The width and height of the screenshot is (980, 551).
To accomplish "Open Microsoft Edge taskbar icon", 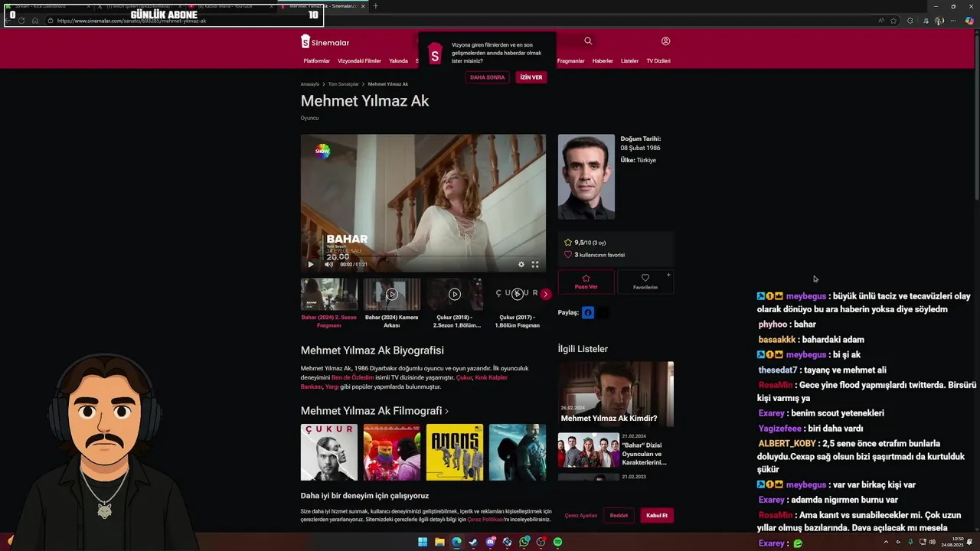I will click(x=456, y=542).
